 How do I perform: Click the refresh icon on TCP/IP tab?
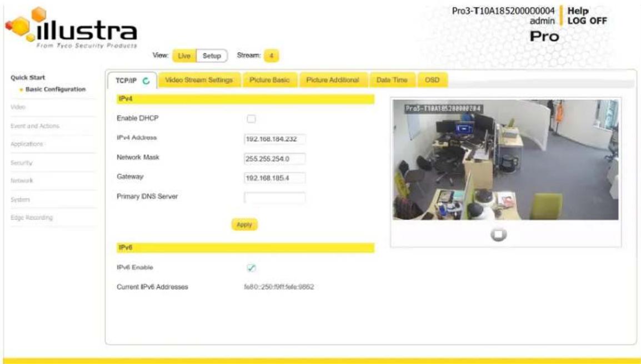tap(146, 81)
